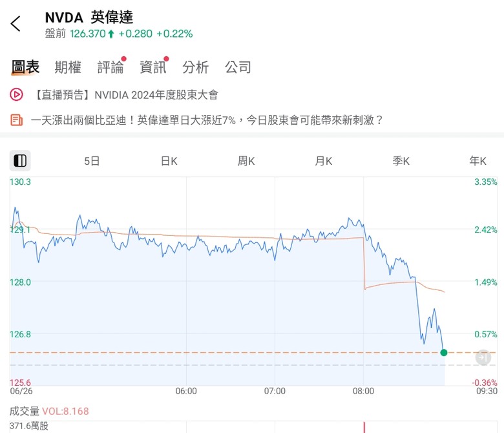Screen dimensions: 504x433
Task: Open the 評論 tab
Action: (110, 67)
